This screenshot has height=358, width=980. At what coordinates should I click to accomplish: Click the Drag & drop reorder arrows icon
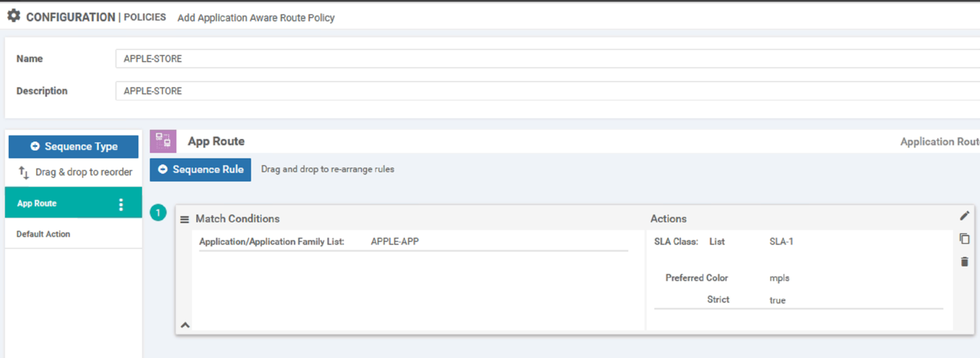point(24,173)
